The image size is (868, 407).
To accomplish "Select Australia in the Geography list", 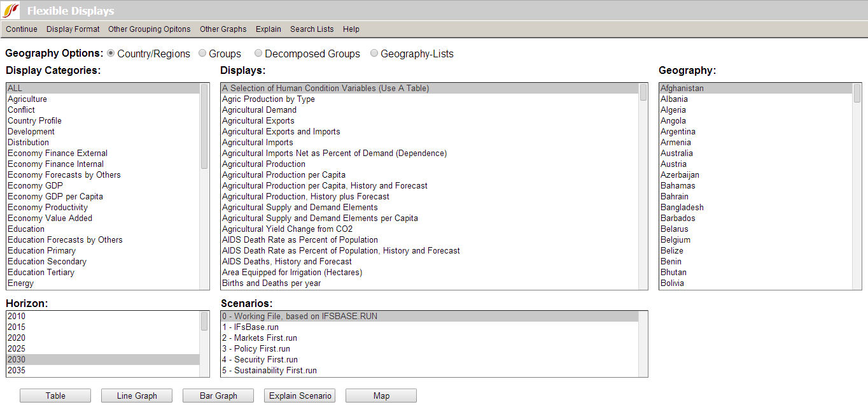I will pyautogui.click(x=676, y=154).
